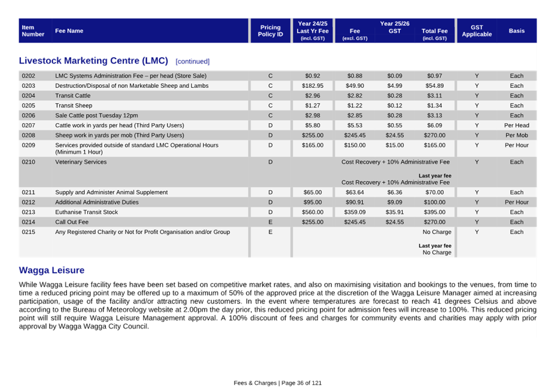Image resolution: width=555 pixels, height=392 pixels.
Task: Click 'Cattle work in yards per head' fee name
Action: click(120, 125)
